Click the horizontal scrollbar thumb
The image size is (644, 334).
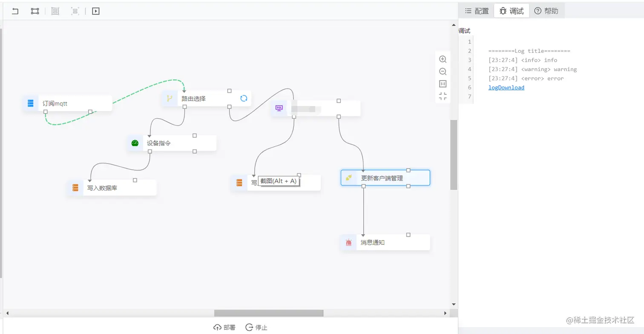[269, 313]
